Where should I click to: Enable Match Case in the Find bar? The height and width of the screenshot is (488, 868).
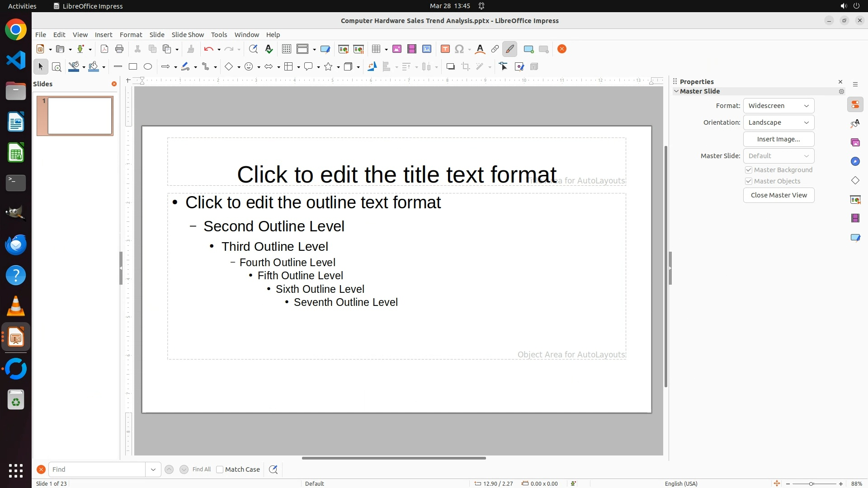220,469
